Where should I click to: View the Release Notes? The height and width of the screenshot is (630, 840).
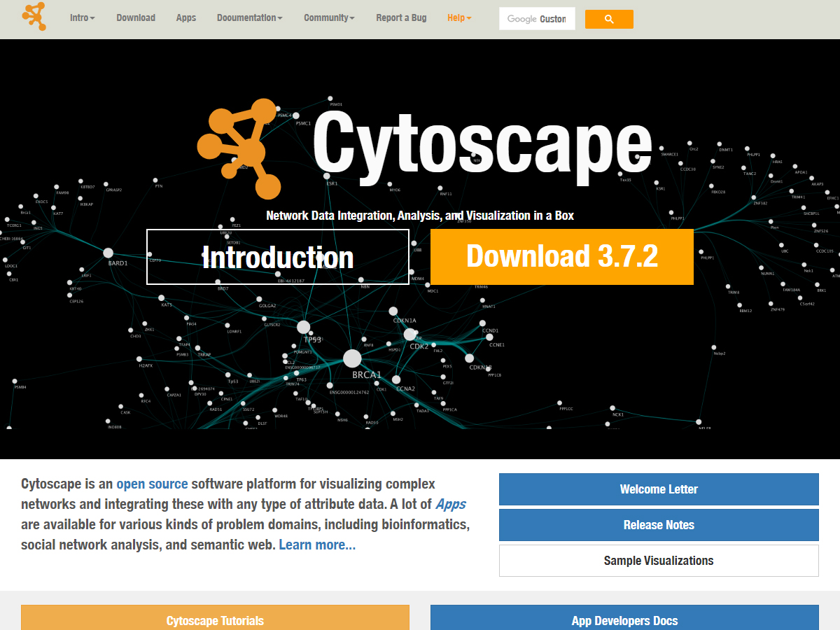[658, 525]
